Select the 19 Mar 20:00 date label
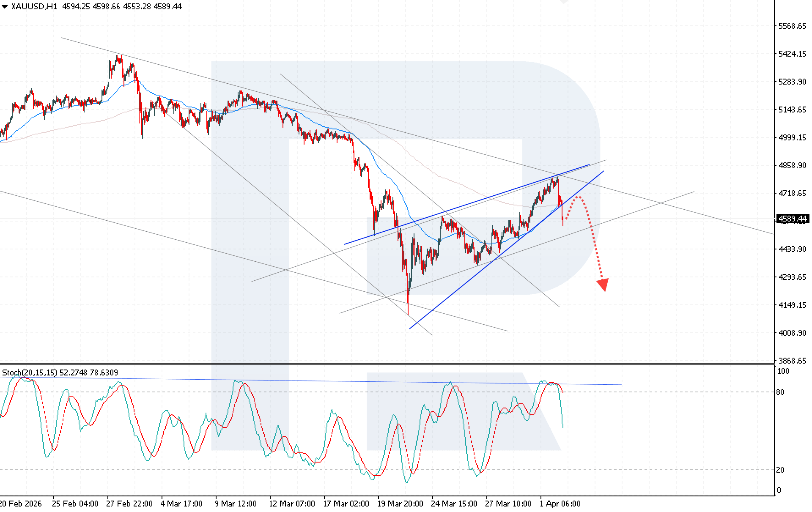 pyautogui.click(x=401, y=504)
